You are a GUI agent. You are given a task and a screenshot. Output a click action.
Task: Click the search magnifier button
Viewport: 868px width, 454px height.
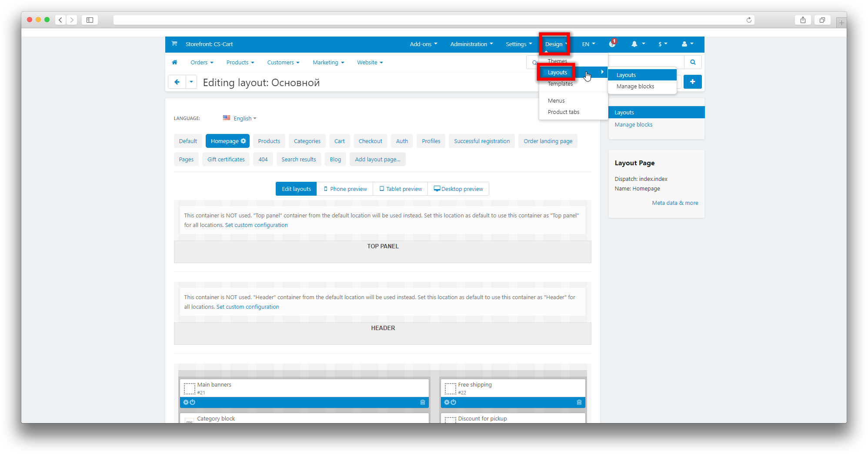[693, 62]
